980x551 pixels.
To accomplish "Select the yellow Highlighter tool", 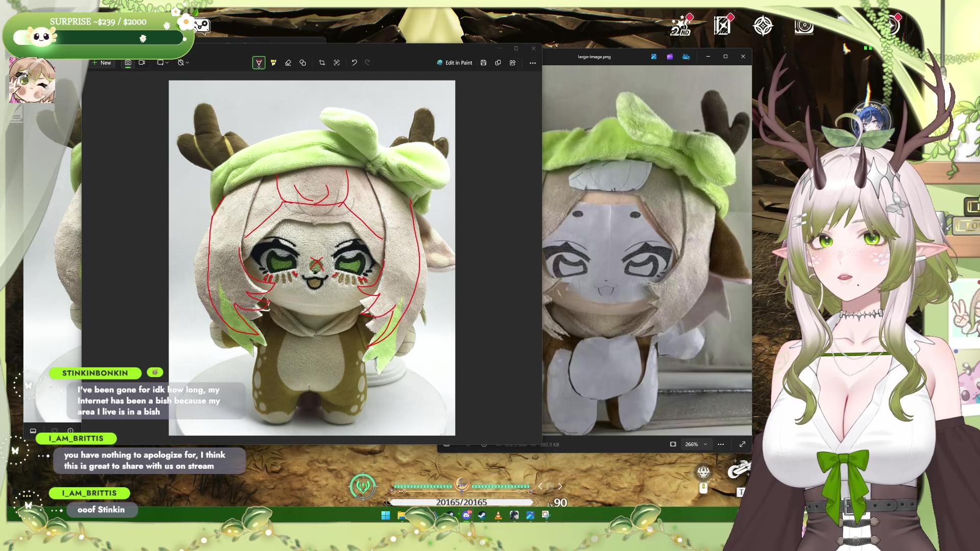I will pos(274,63).
